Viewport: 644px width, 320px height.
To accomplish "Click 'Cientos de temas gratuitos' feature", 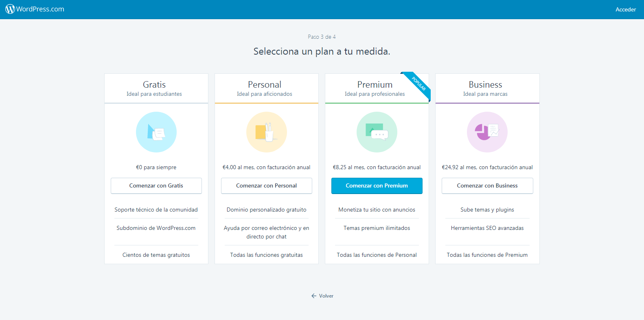I will [x=156, y=255].
